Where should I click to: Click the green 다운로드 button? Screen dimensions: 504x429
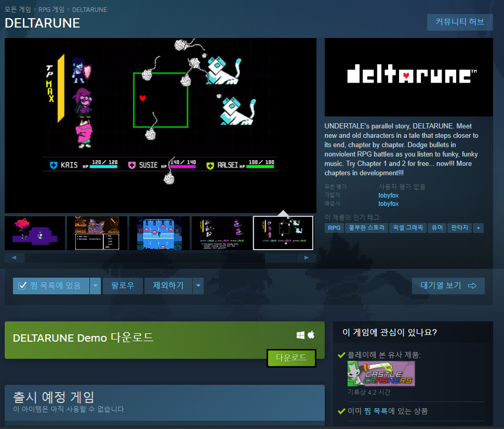point(291,358)
